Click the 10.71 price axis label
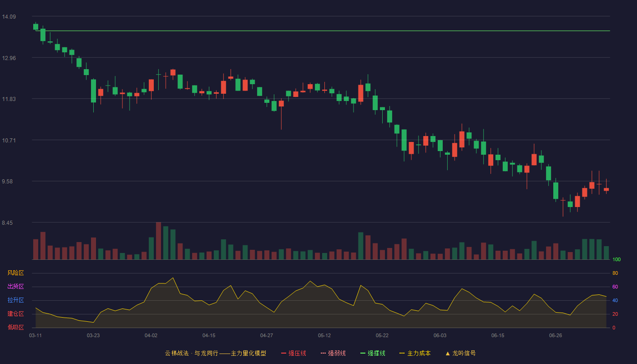This screenshot has height=364, width=637. point(9,140)
